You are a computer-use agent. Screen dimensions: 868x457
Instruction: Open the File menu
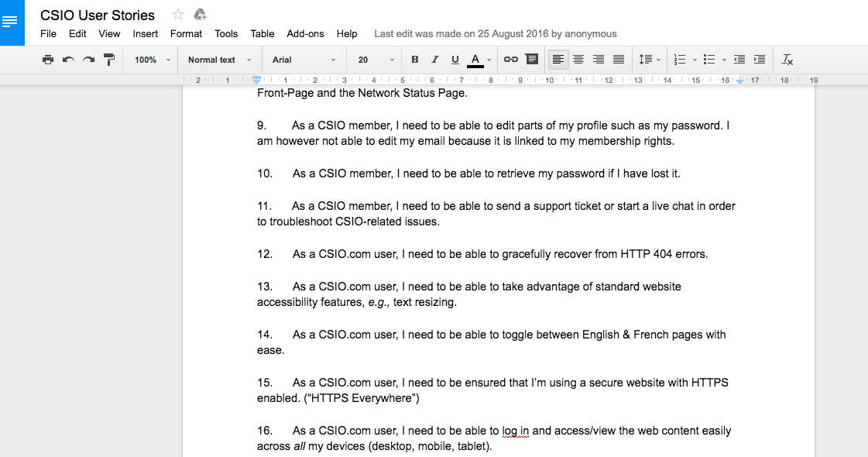coord(48,34)
